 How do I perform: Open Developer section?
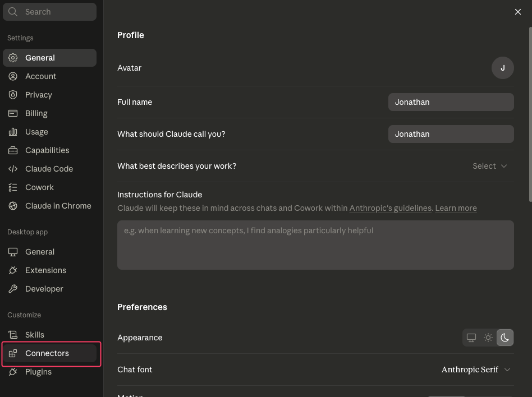point(49,289)
